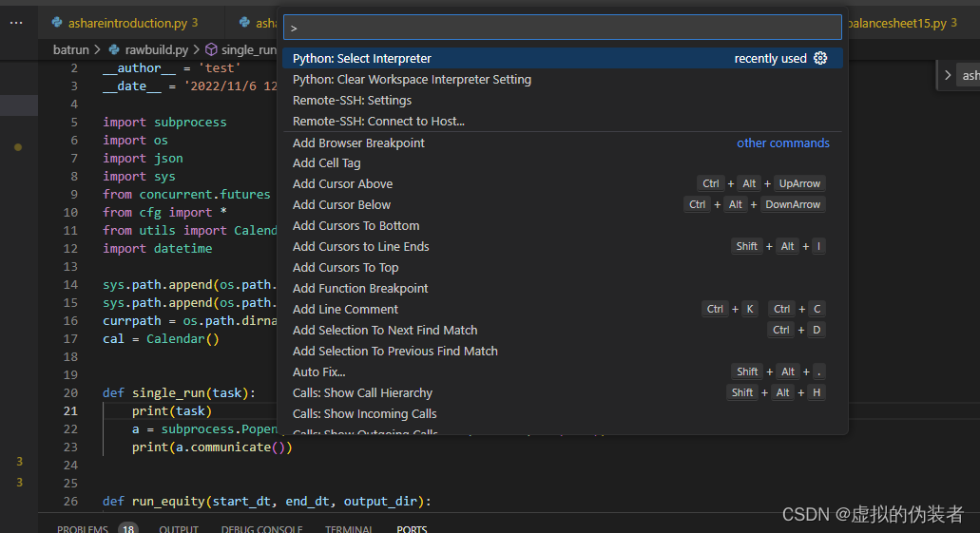
Task: Pick Add Cursor Below command
Action: click(562, 205)
